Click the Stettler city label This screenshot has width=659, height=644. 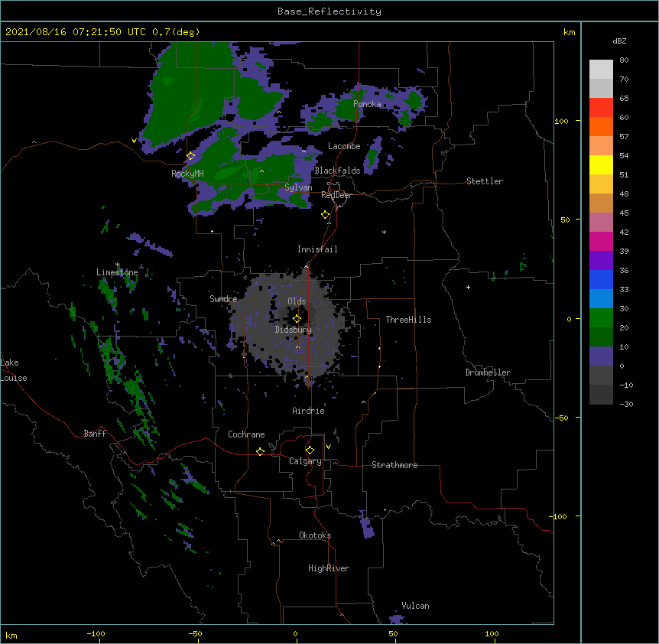pyautogui.click(x=485, y=181)
